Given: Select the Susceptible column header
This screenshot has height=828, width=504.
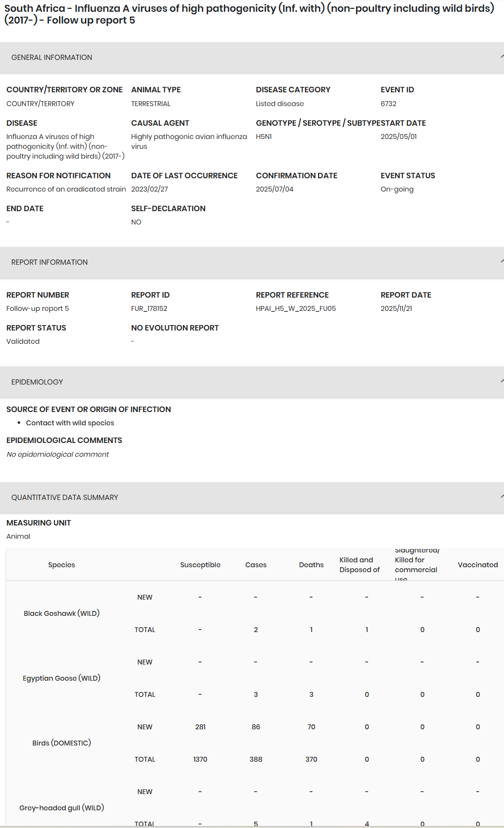Looking at the screenshot, I should coord(200,565).
